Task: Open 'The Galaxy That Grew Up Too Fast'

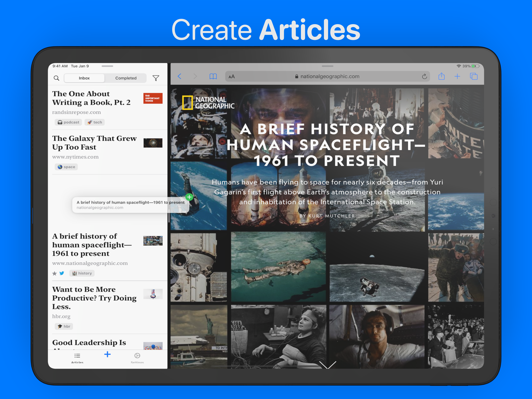Action: pyautogui.click(x=107, y=152)
